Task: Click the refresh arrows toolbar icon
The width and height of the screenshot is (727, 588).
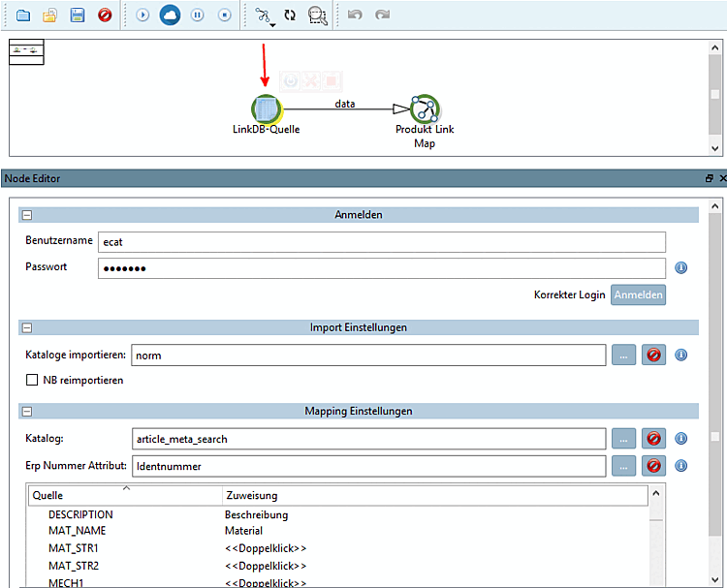Action: click(290, 15)
